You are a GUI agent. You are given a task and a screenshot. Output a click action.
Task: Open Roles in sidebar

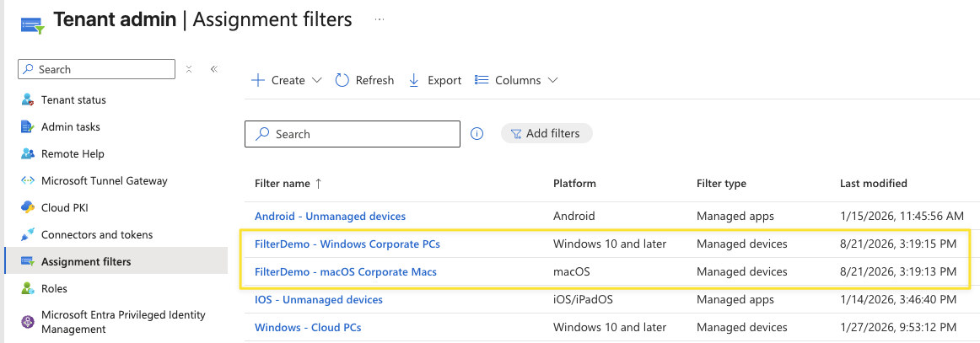54,289
